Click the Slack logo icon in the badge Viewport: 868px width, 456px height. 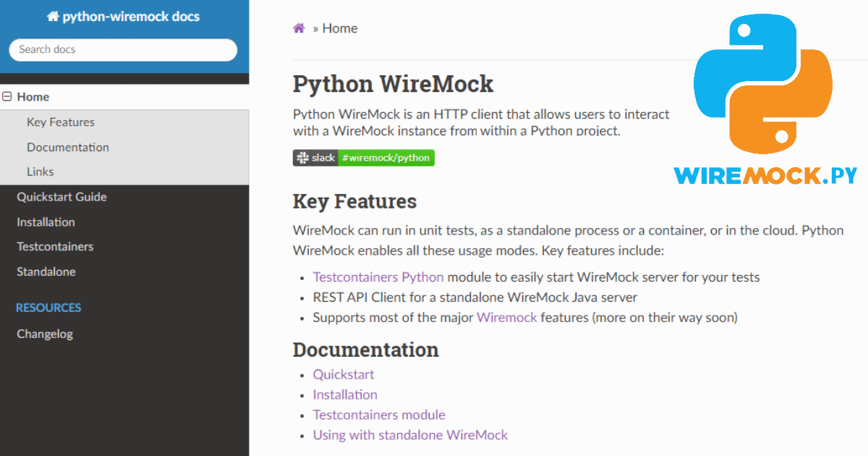302,158
